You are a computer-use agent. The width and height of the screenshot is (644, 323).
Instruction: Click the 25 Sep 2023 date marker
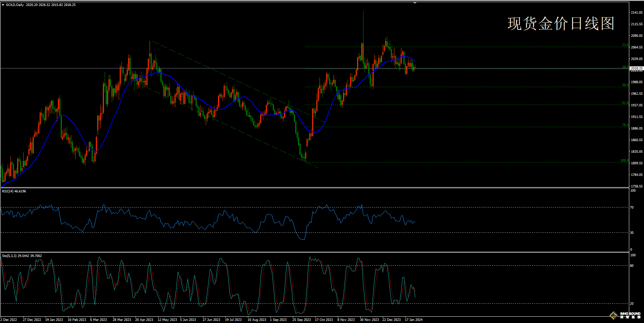302,320
